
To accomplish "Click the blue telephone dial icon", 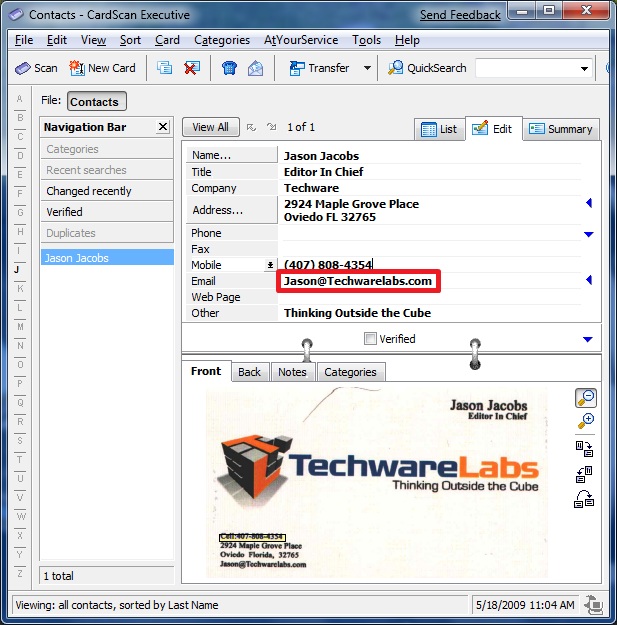I will 229,68.
